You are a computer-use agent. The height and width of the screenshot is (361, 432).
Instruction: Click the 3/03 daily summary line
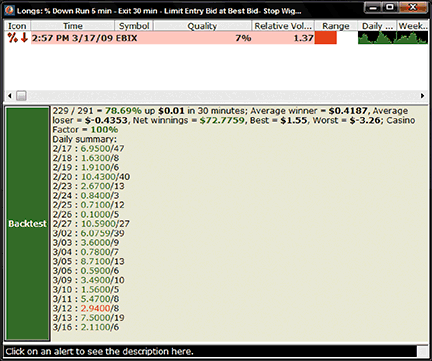86,242
